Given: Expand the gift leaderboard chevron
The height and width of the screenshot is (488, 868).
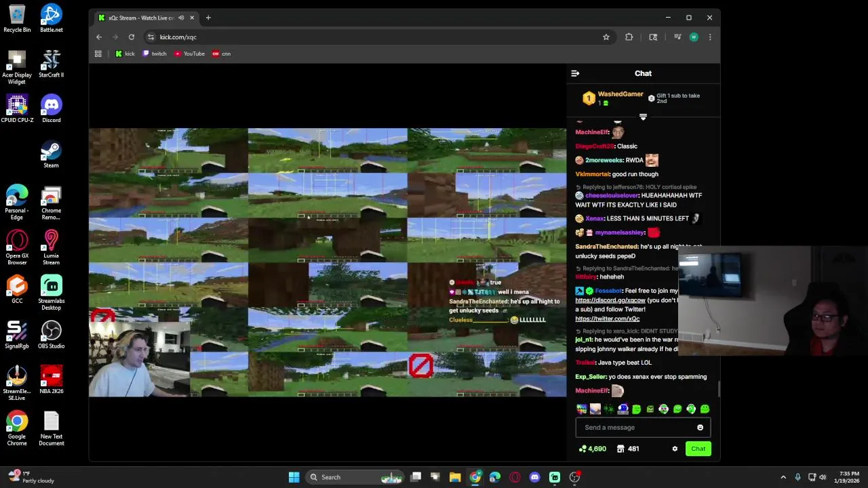Looking at the screenshot, I should [643, 117].
